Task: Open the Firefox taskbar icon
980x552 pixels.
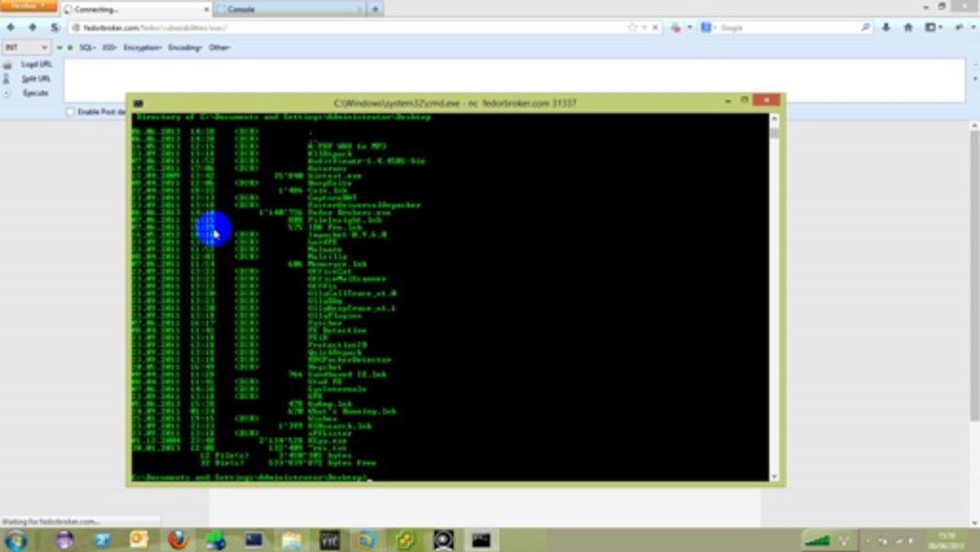Action: tap(178, 540)
